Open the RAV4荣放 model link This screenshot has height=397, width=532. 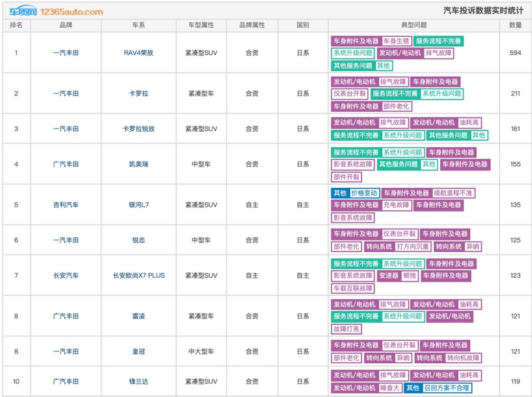point(138,53)
